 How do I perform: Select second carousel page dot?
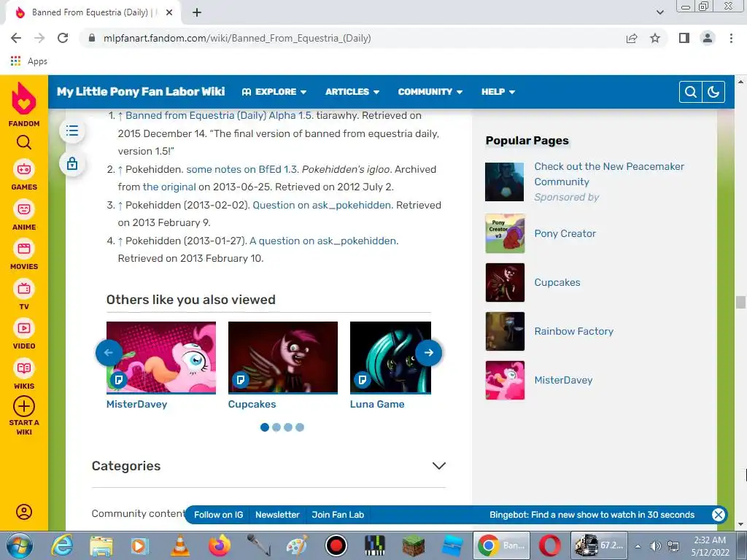276,427
